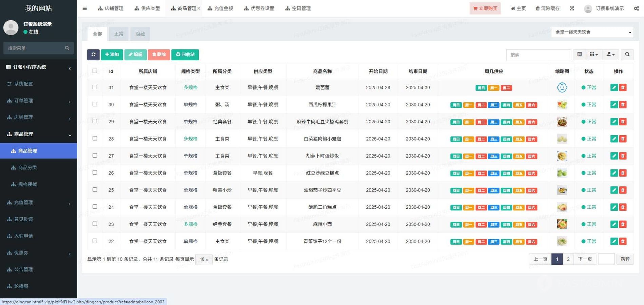The height and width of the screenshot is (305, 644).
Task: Click the fullscreen expand icon in header
Action: (572, 8)
